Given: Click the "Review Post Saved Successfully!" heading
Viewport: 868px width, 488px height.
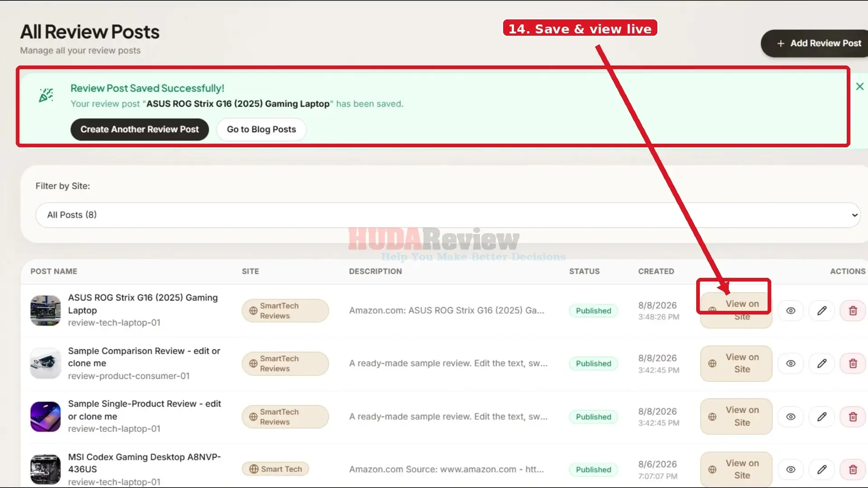Looking at the screenshot, I should [147, 88].
